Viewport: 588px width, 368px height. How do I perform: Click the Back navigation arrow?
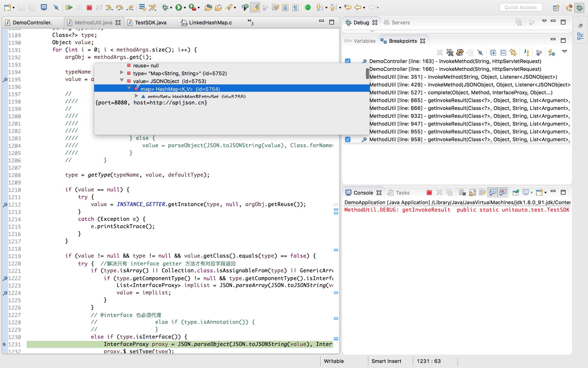pyautogui.click(x=358, y=8)
